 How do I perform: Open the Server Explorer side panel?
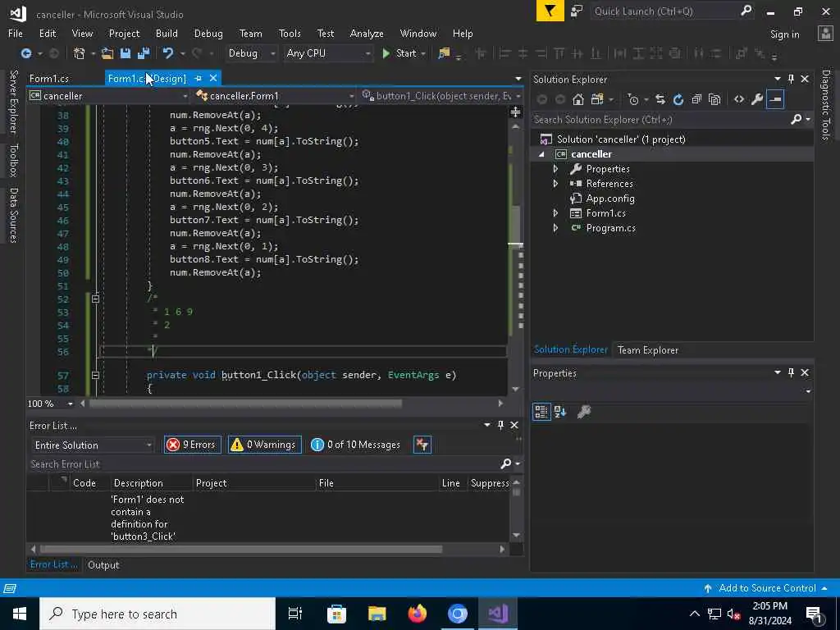(x=13, y=101)
